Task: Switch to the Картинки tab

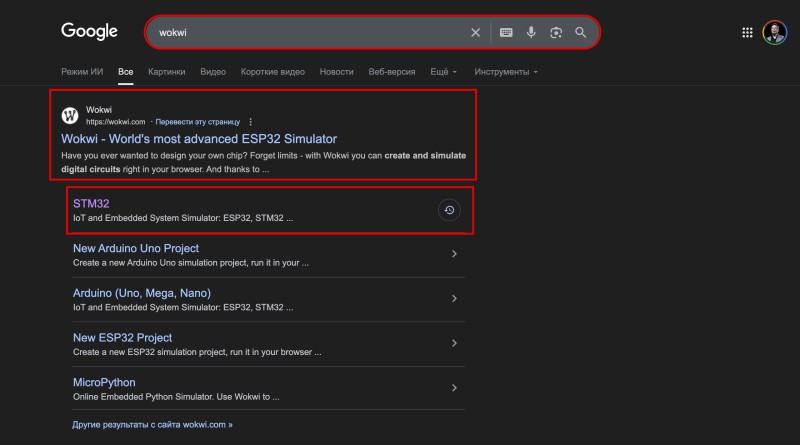Action: (x=166, y=72)
